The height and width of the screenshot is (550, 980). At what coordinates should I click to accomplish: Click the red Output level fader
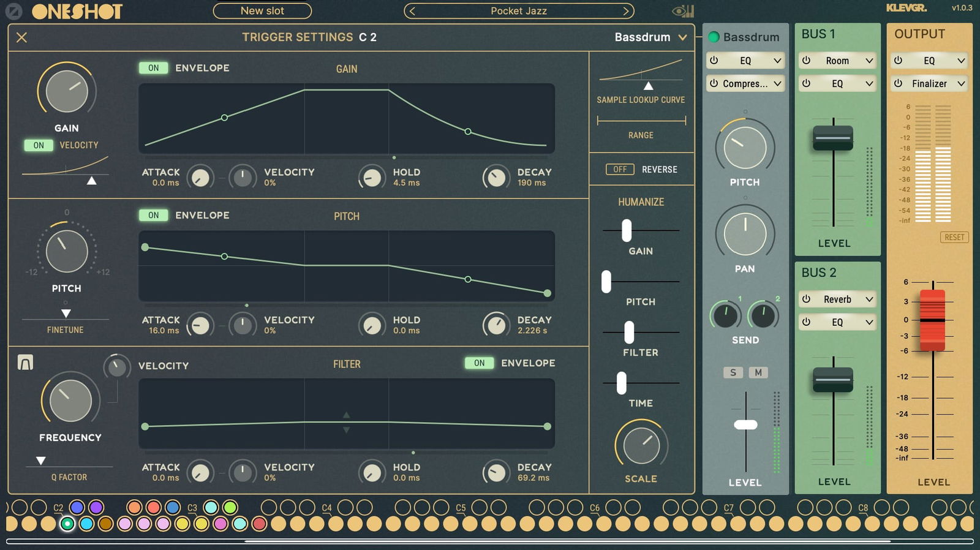tap(932, 320)
